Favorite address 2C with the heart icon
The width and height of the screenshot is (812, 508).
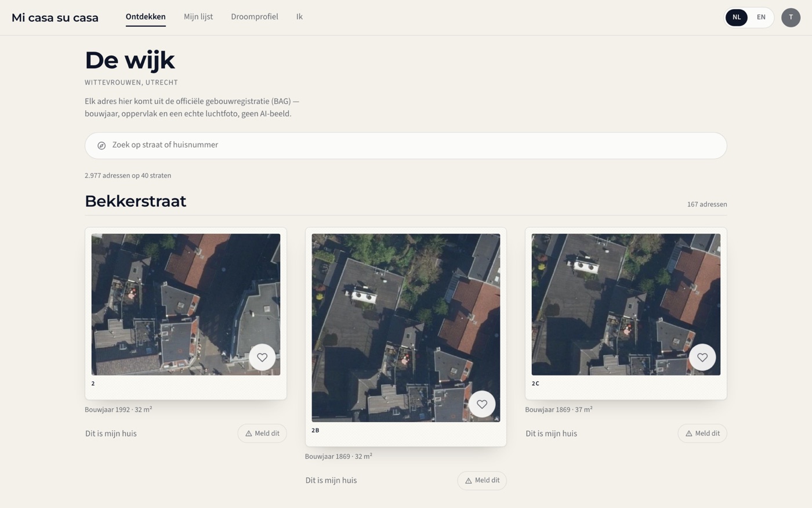click(702, 358)
